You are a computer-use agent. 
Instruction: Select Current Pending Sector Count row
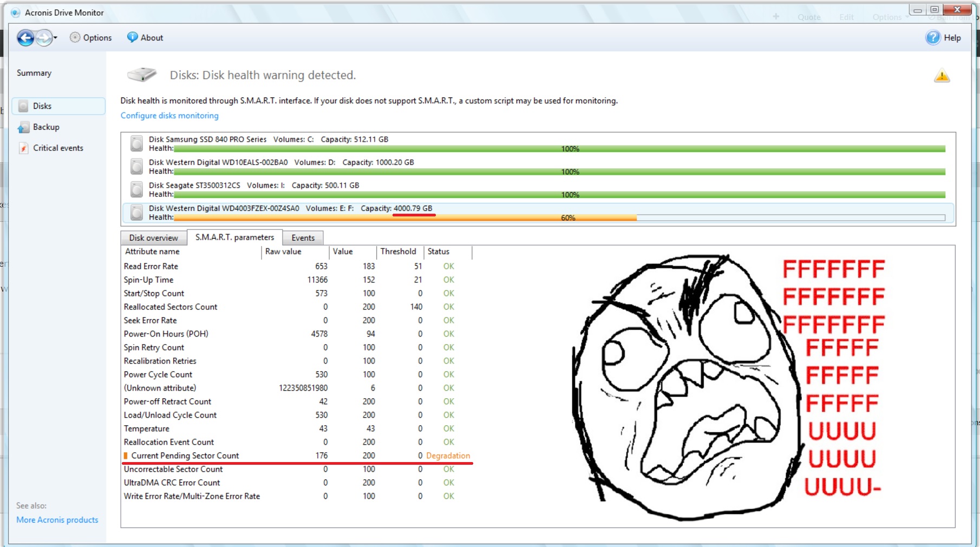[185, 456]
